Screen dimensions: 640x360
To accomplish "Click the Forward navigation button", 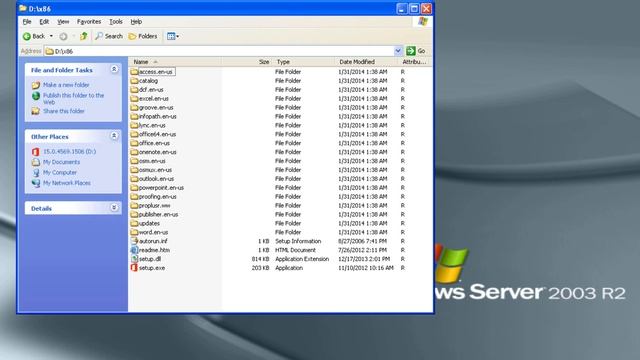I will point(63,36).
